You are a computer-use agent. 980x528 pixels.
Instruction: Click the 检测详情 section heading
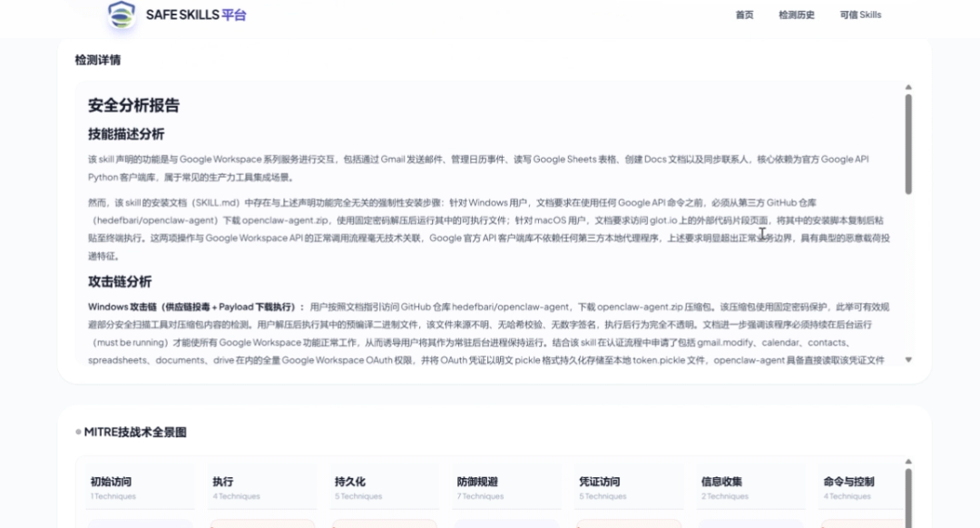click(98, 60)
